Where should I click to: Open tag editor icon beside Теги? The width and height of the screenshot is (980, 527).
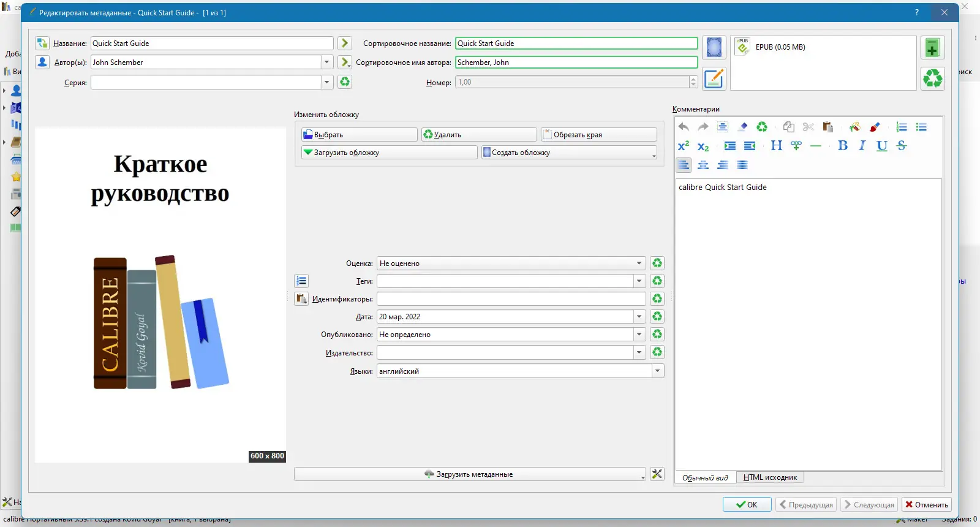301,281
